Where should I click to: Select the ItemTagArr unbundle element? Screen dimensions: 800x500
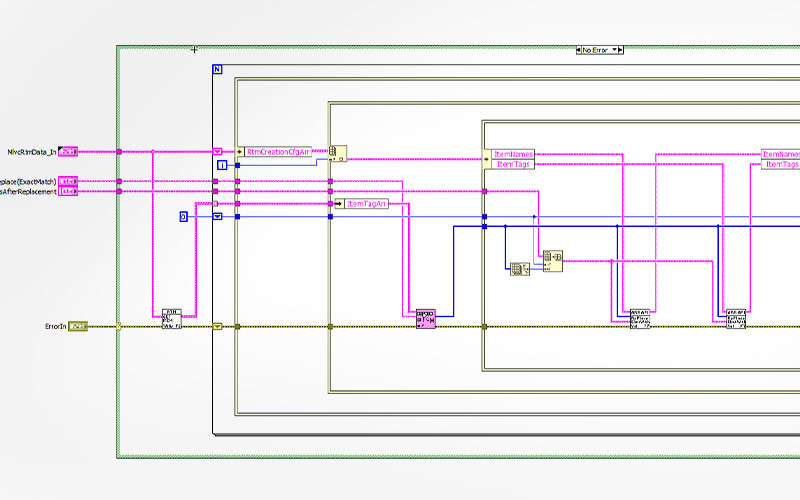365,203
